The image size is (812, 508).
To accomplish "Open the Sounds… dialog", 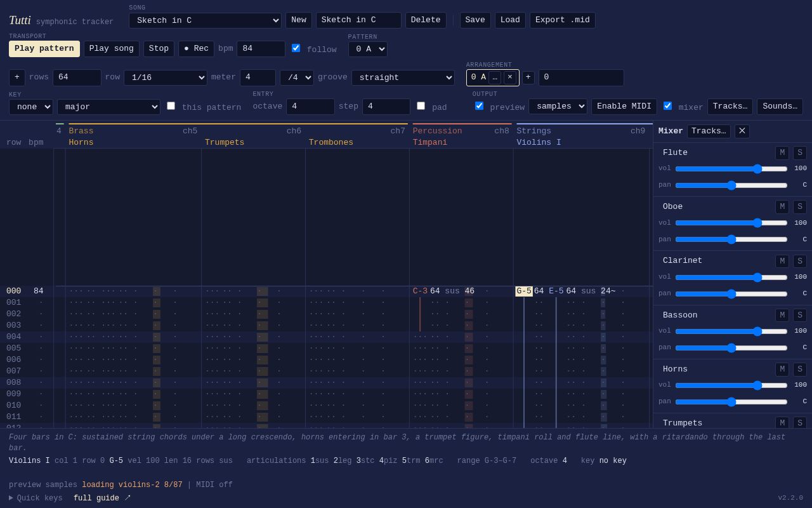I will click(x=780, y=107).
